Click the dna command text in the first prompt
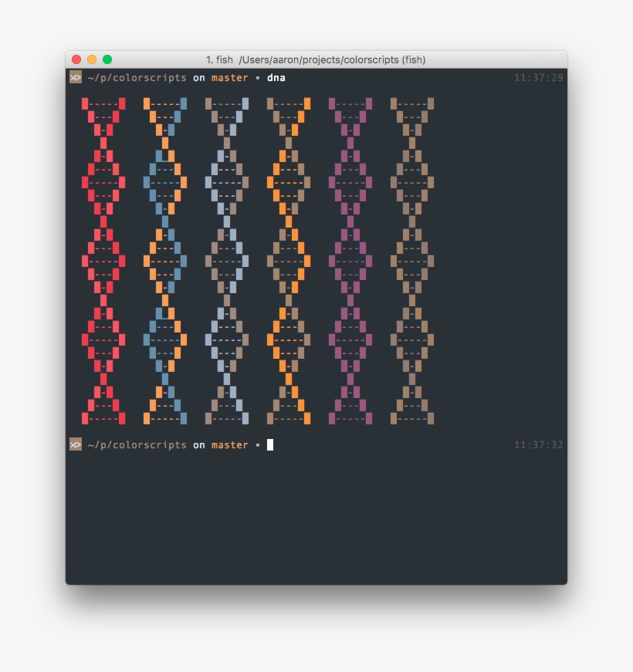The width and height of the screenshot is (633, 672). [x=275, y=77]
